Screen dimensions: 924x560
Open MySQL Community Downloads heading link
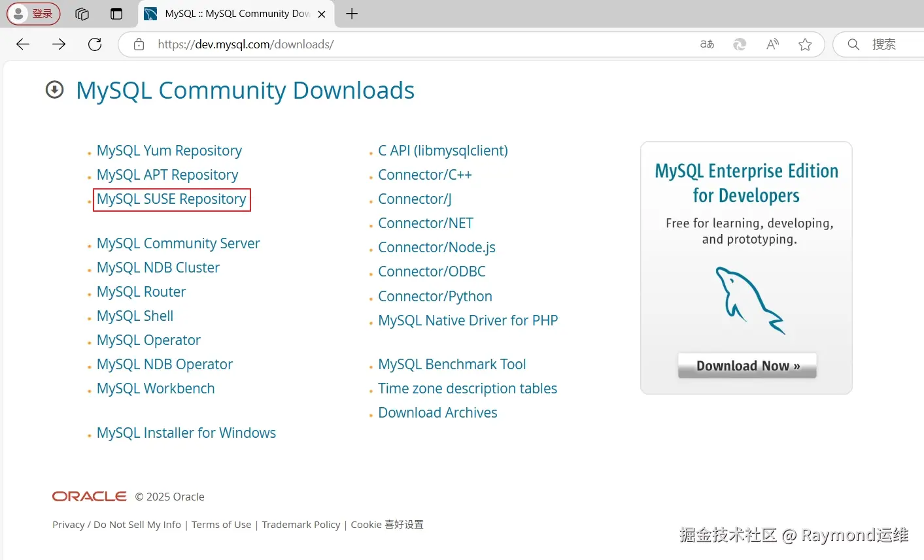pyautogui.click(x=245, y=90)
